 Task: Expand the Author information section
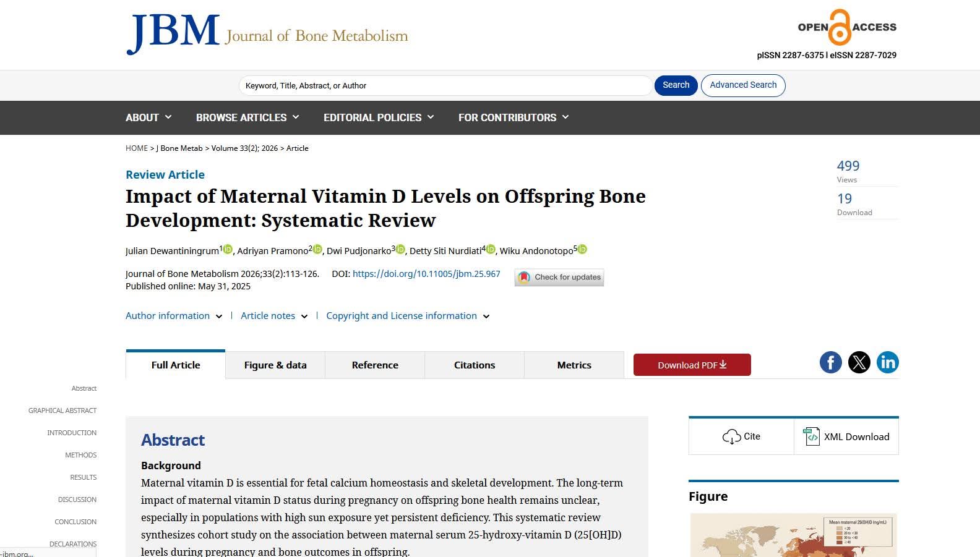(x=174, y=316)
